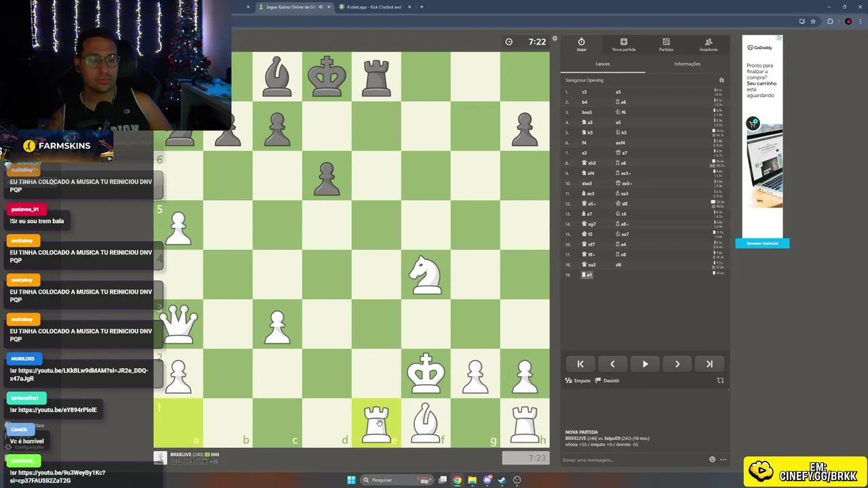This screenshot has height=488, width=868.
Task: Open a new browser tab
Action: (421, 7)
